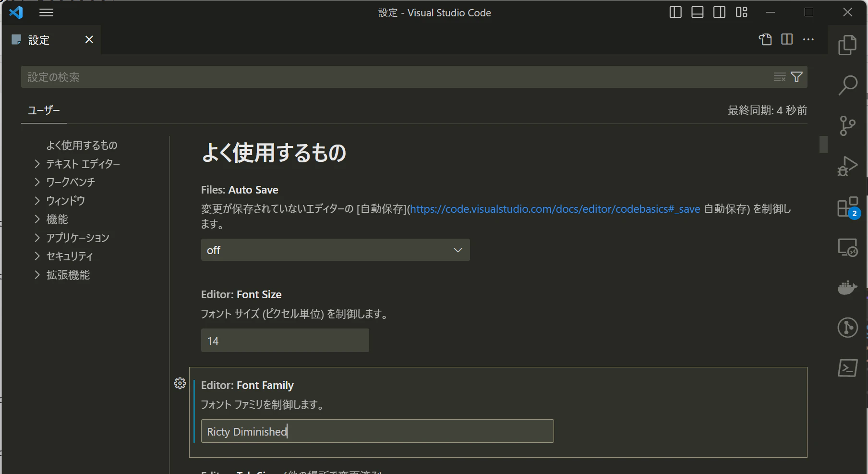Click the Editor: Font Size setting title

click(x=241, y=294)
